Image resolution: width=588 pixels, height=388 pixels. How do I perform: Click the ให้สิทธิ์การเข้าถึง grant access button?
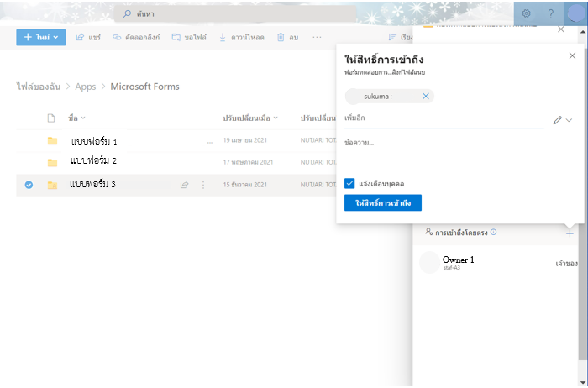click(382, 203)
